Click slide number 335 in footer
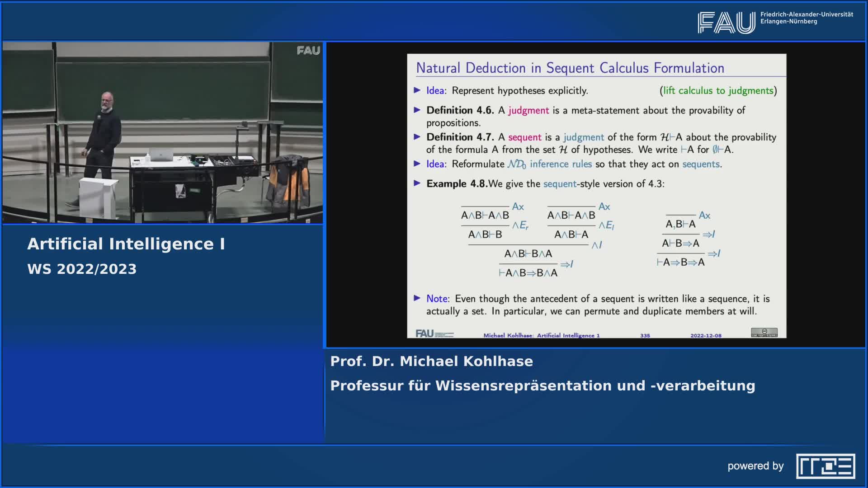Screen dimensions: 868x488 pos(645,335)
